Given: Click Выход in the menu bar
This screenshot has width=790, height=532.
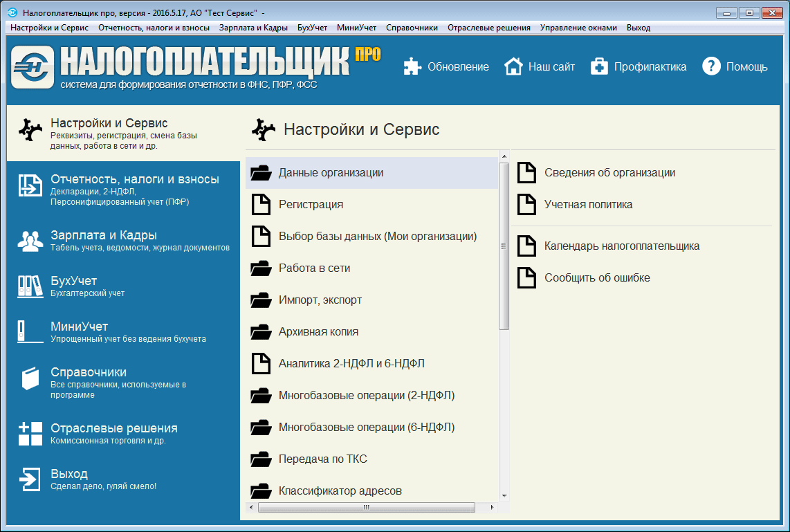Looking at the screenshot, I should pyautogui.click(x=639, y=28).
